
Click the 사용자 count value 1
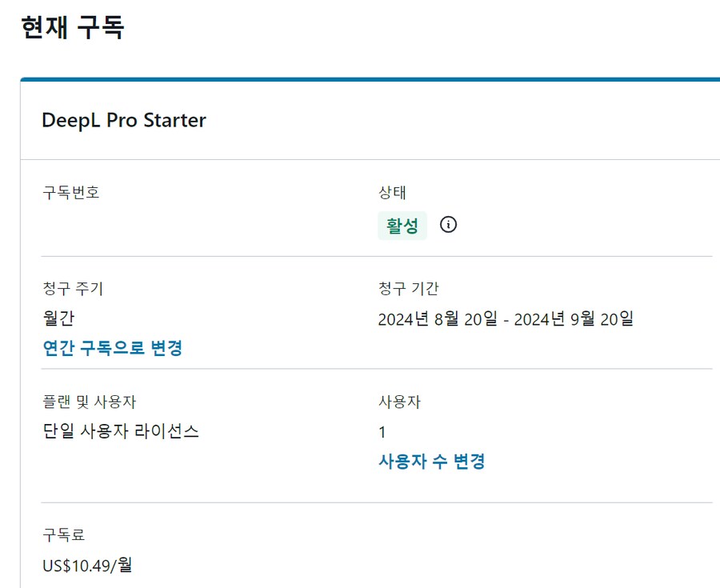[380, 430]
